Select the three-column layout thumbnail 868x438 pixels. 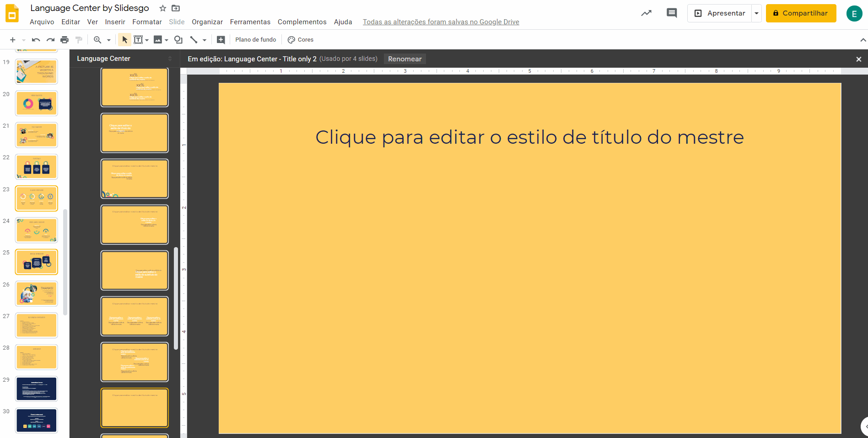click(135, 316)
